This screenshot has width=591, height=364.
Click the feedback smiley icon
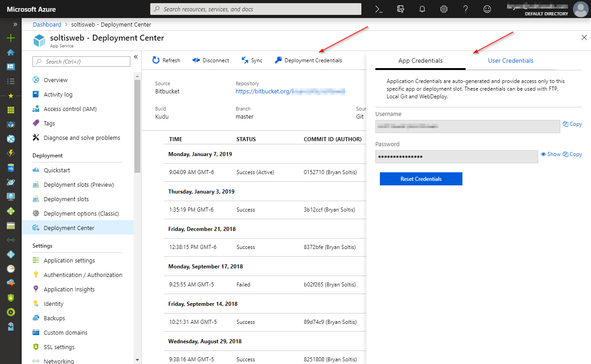(x=487, y=9)
